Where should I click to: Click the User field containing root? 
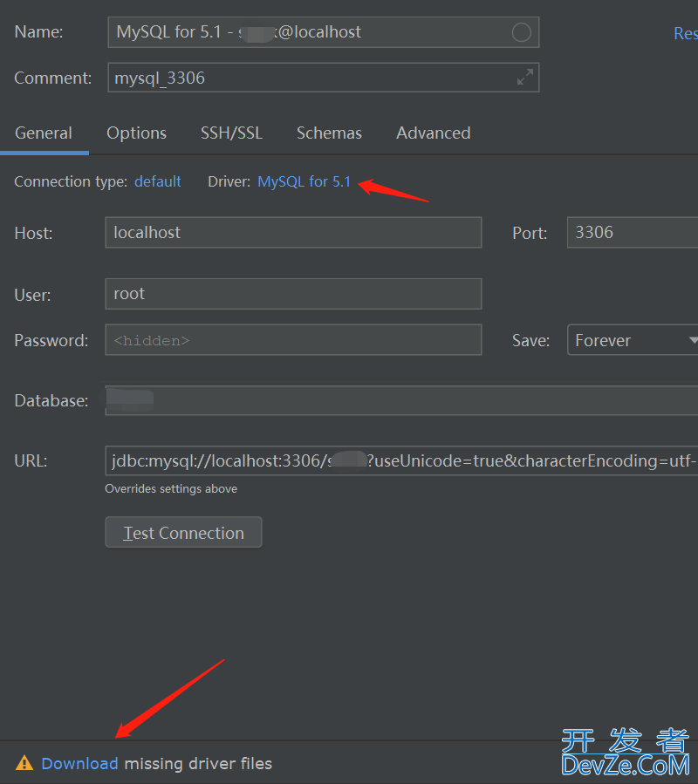[x=293, y=294]
